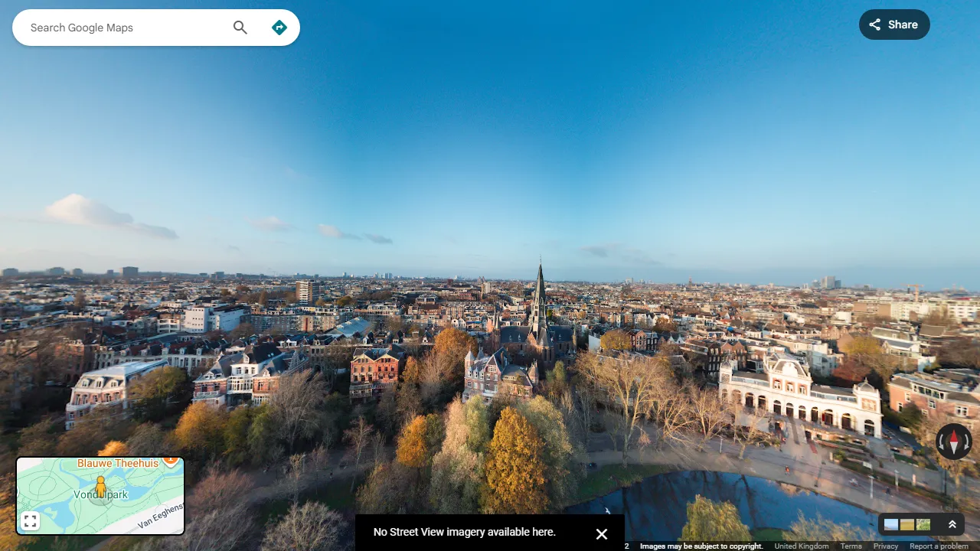
Task: Click the Blauwe Theehuis label on minimap
Action: tap(118, 463)
